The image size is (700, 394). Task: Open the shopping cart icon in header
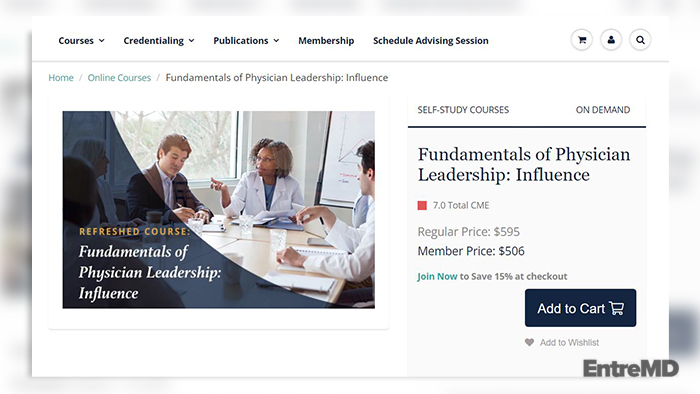pyautogui.click(x=582, y=40)
